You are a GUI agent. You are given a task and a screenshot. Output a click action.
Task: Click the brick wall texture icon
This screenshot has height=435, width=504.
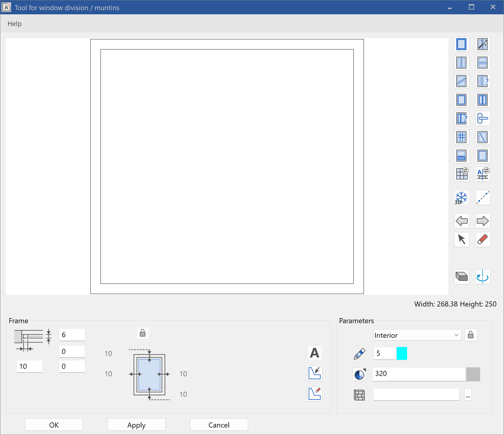click(x=359, y=395)
